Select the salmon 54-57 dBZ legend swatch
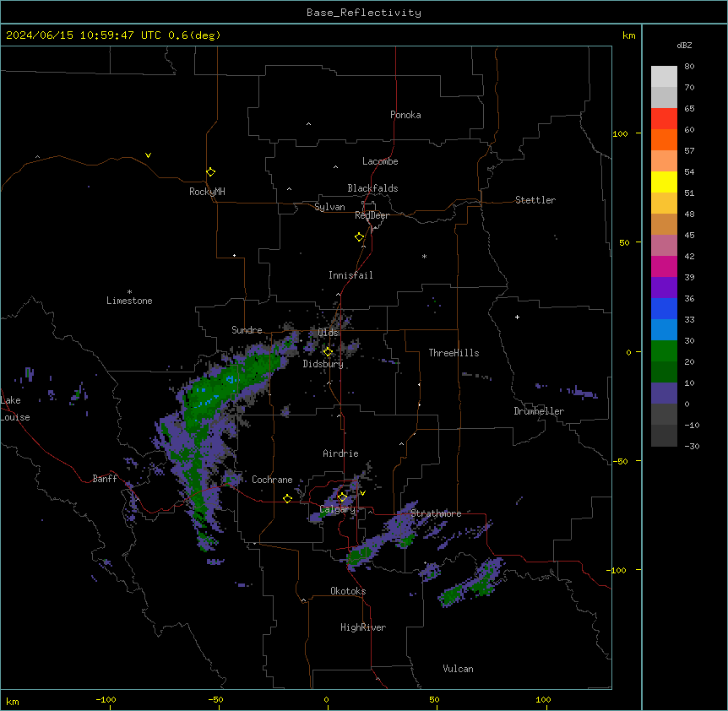Viewport: 728px width, 711px height. (x=664, y=160)
